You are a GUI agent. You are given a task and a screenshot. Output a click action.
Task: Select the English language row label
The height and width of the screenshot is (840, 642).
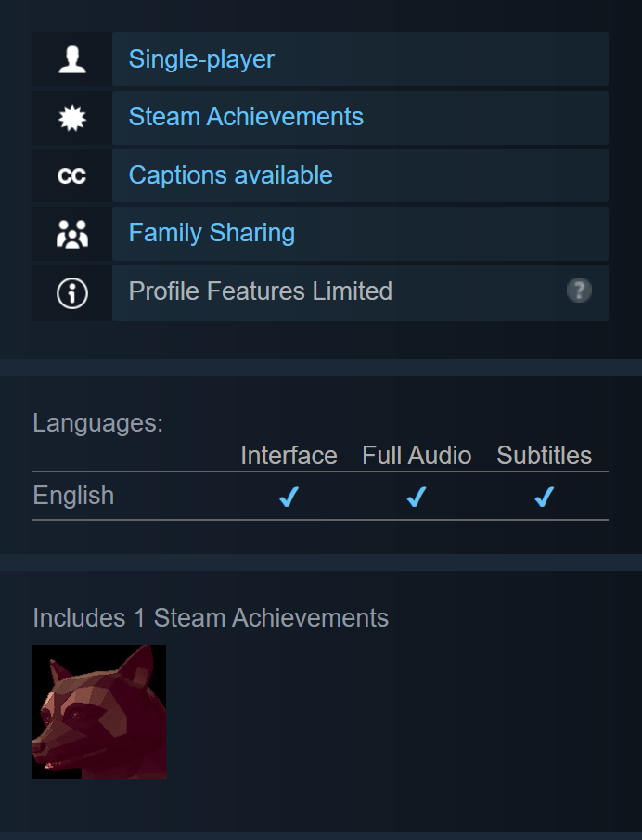click(73, 496)
